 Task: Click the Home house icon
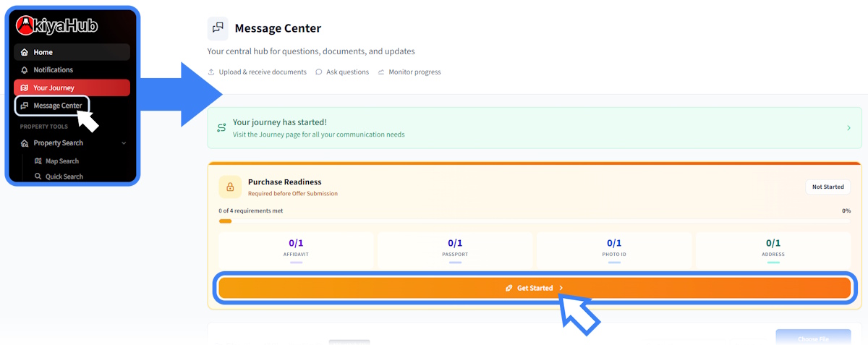(25, 52)
